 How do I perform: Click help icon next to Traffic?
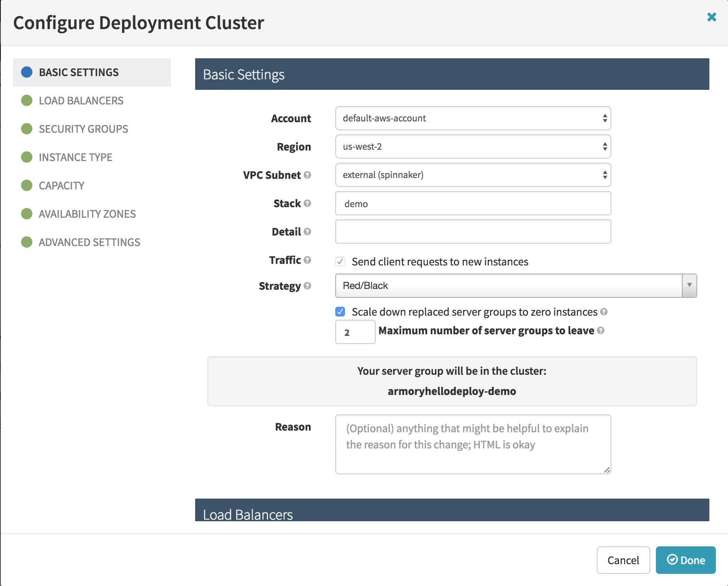point(307,260)
